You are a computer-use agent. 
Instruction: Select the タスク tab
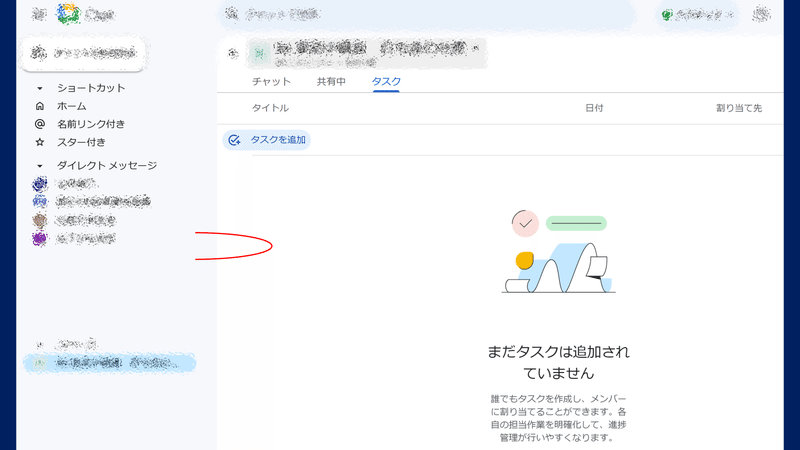tap(386, 82)
